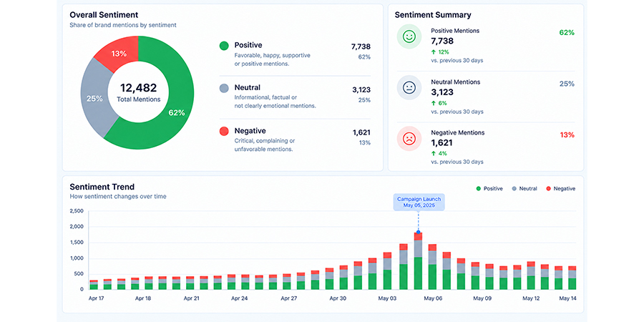
Task: Click the Negative row title in Overall Sentiment
Action: [250, 131]
